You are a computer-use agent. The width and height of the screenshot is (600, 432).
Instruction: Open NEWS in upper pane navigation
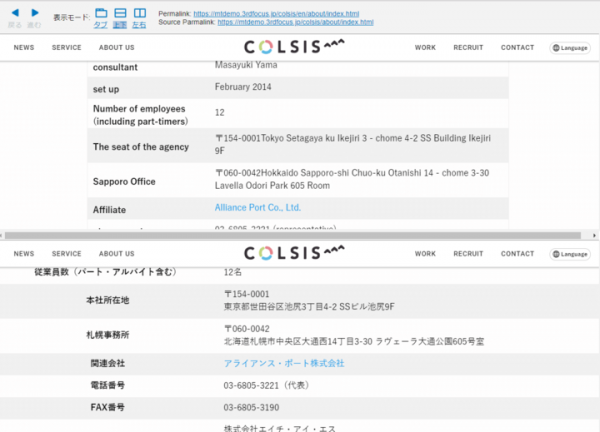click(24, 47)
